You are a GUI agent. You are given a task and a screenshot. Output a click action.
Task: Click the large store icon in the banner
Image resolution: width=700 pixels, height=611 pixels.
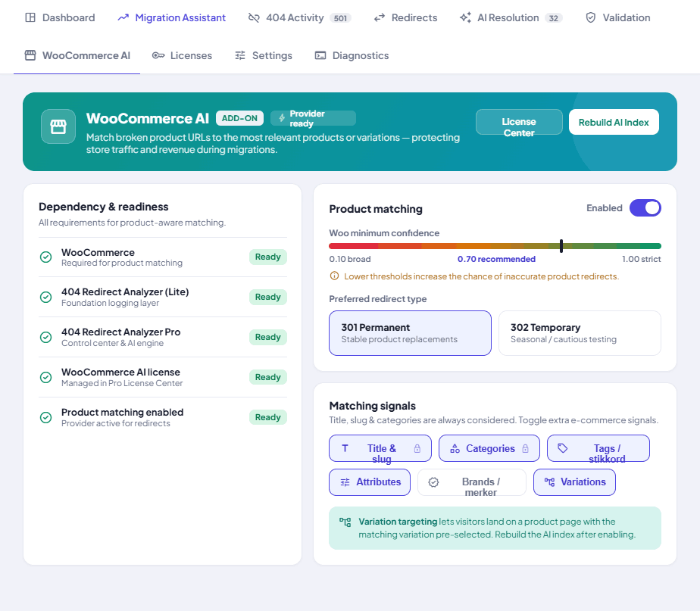tap(58, 126)
